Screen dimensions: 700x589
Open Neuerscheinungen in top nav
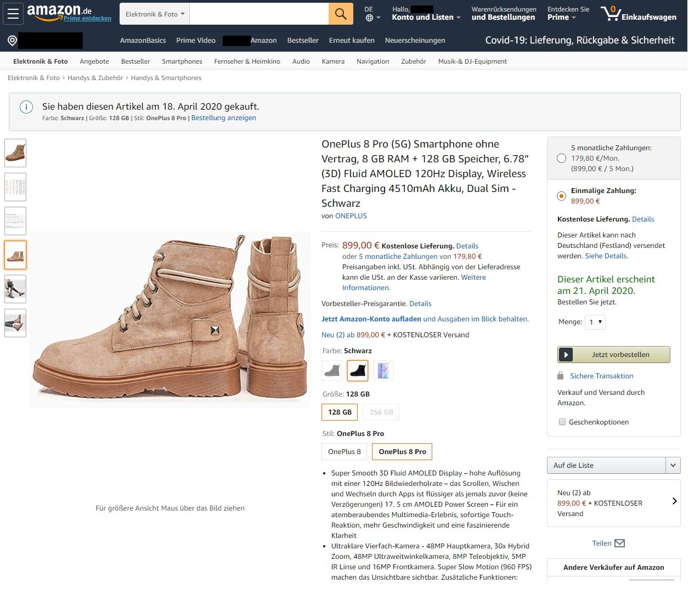pyautogui.click(x=415, y=41)
